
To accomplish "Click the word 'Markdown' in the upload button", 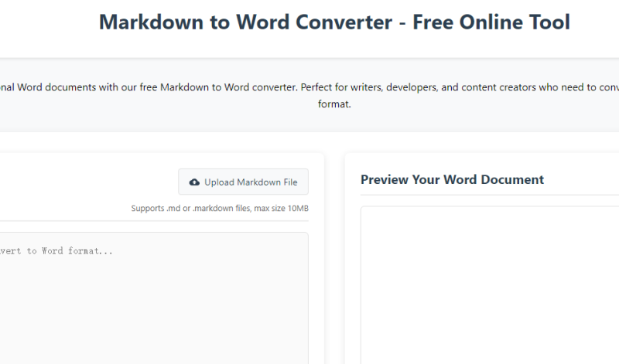I will 258,182.
